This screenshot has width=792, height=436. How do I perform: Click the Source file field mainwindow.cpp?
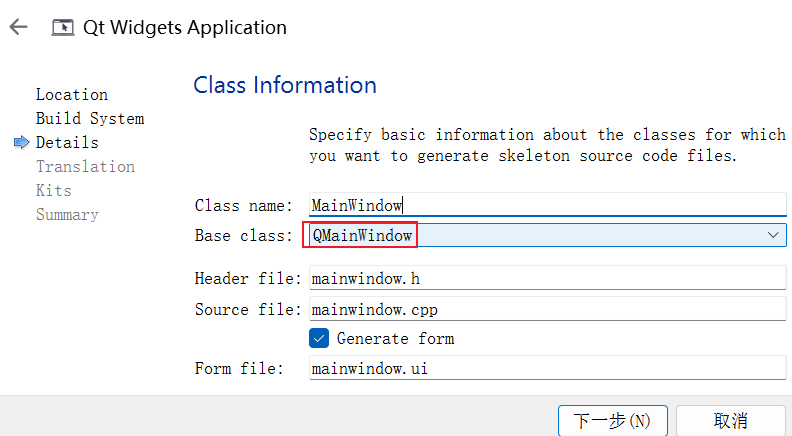coord(548,309)
